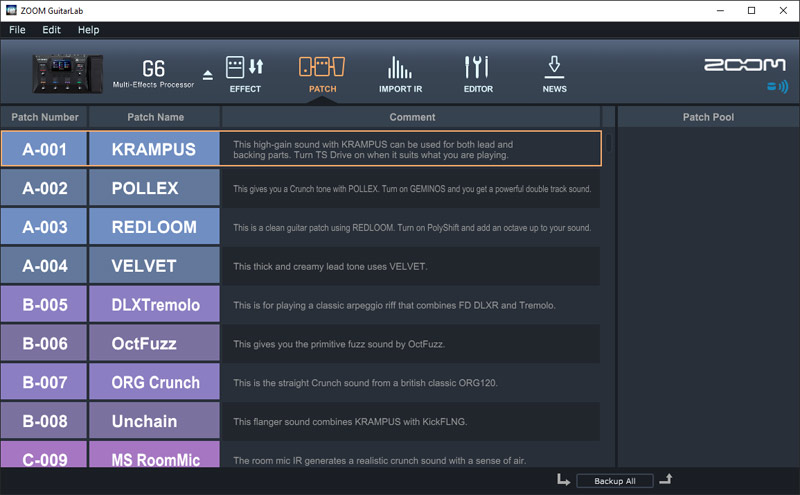The width and height of the screenshot is (800, 495).
Task: Click the DLXTremolo comment text field
Action: coord(410,305)
